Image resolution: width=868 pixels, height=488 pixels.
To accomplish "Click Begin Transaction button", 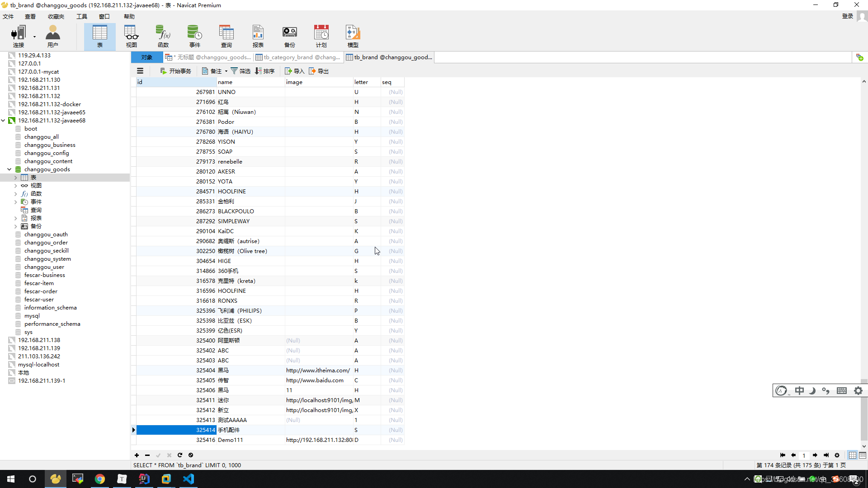I will (176, 71).
